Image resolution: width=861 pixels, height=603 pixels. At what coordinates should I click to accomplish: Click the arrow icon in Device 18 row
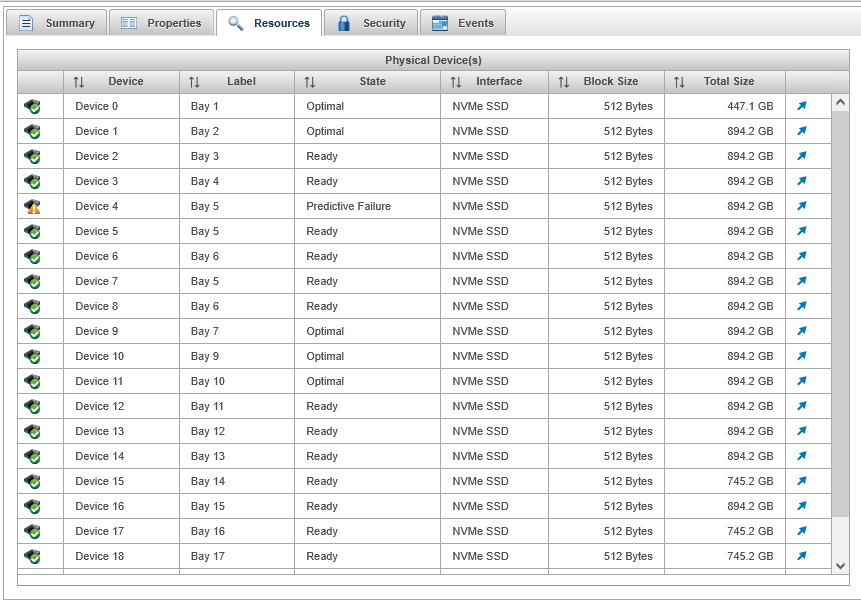(802, 556)
